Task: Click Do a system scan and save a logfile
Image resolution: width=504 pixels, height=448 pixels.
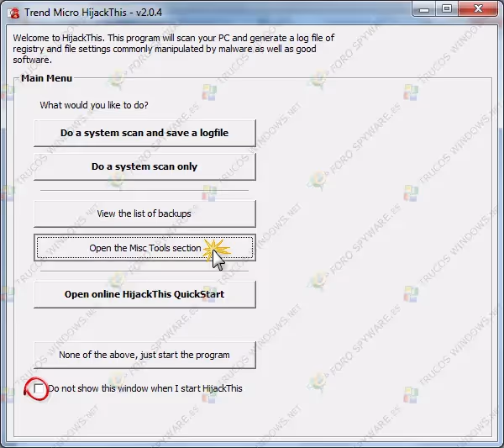Action: click(x=144, y=133)
